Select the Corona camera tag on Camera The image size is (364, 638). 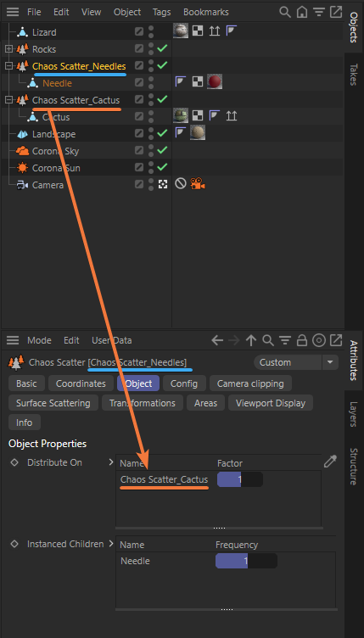(x=198, y=183)
